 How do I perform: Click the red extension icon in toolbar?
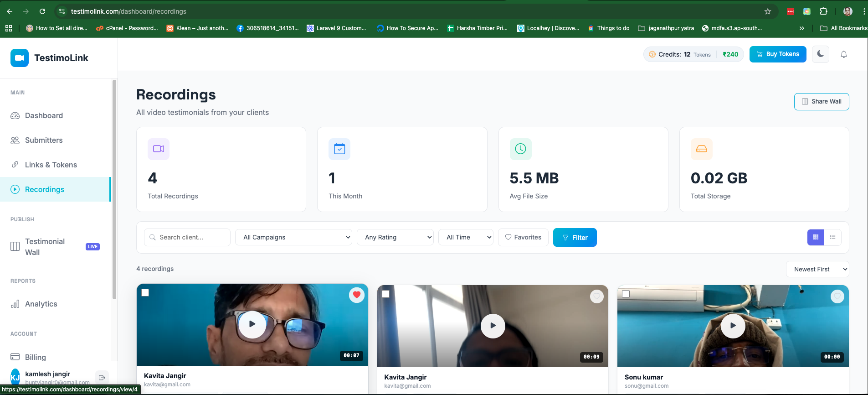pos(791,11)
